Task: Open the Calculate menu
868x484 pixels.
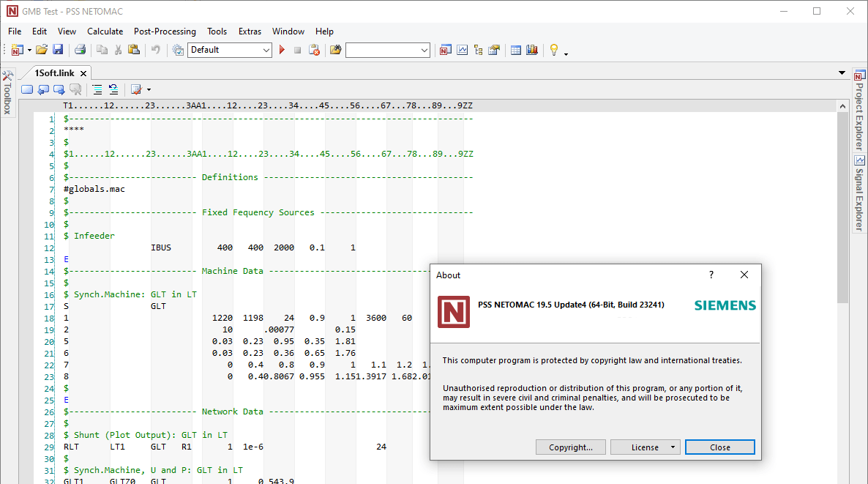Action: [x=105, y=31]
